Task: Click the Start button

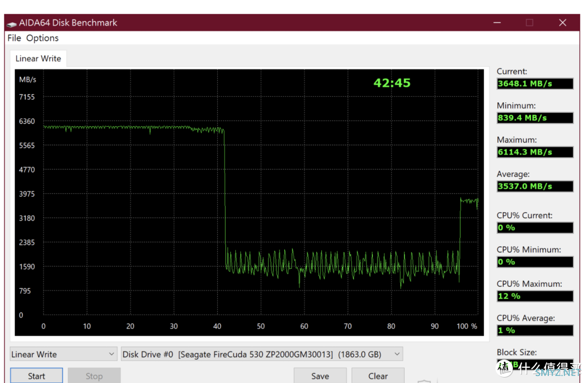Action: (36, 375)
